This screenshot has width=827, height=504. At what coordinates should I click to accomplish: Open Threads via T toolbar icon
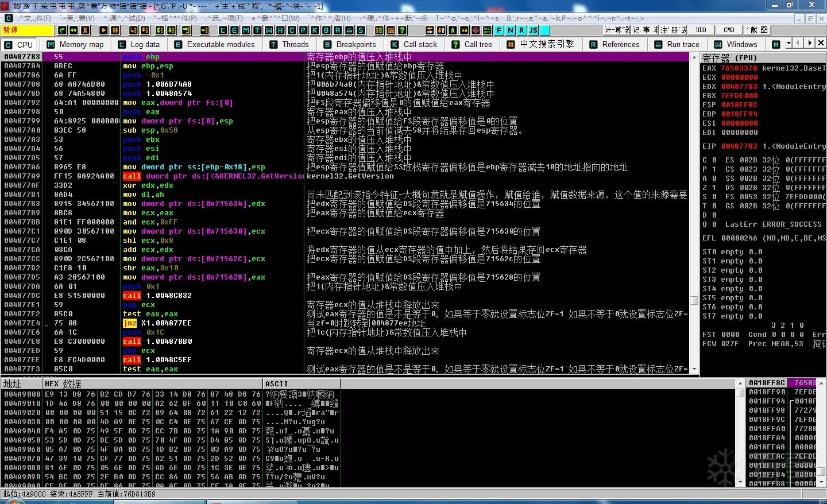pyautogui.click(x=257, y=30)
